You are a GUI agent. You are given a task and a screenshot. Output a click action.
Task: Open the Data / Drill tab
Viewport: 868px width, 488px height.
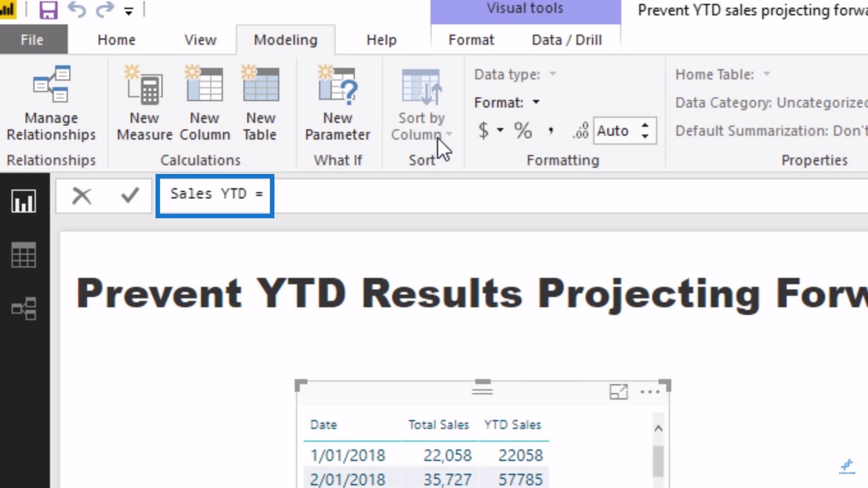coord(567,40)
